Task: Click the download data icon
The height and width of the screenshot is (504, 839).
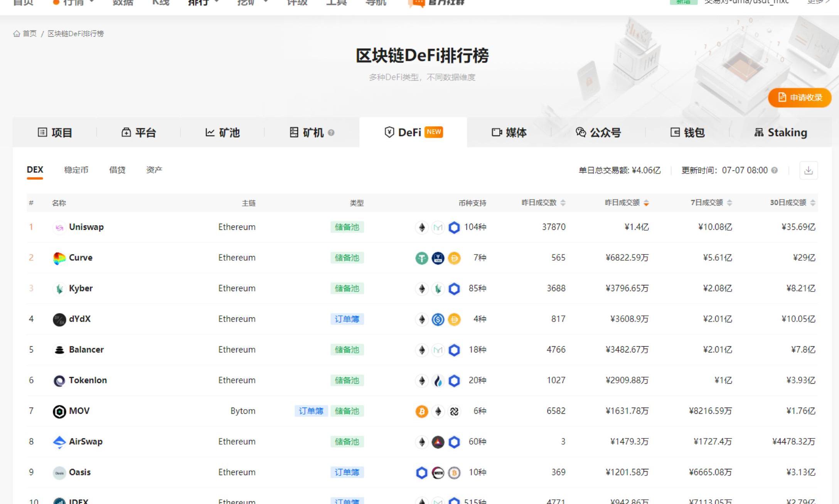Action: [x=808, y=170]
